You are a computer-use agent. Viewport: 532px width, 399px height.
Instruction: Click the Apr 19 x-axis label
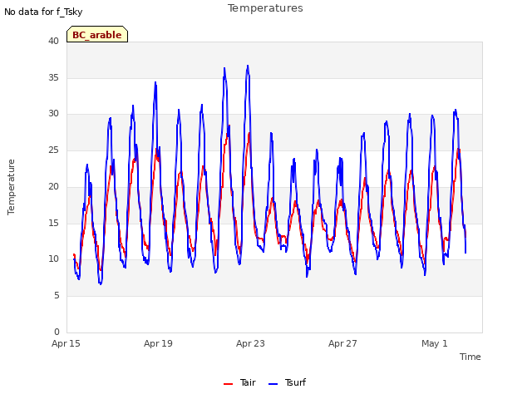tap(158, 343)
